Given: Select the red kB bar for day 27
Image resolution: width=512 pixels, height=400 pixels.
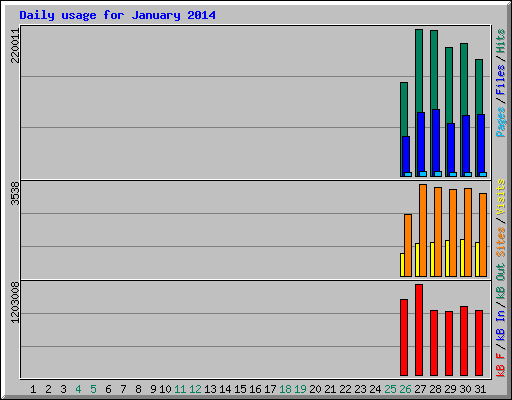Looking at the screenshot, I should pyautogui.click(x=419, y=330).
